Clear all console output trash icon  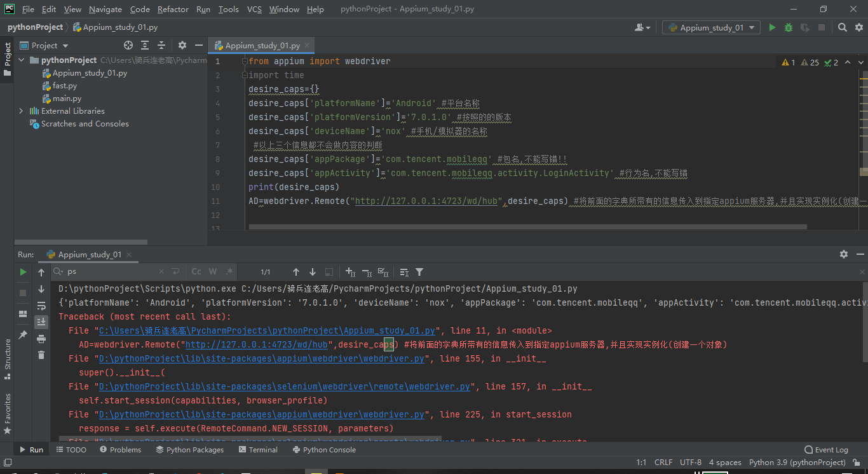pyautogui.click(x=41, y=355)
